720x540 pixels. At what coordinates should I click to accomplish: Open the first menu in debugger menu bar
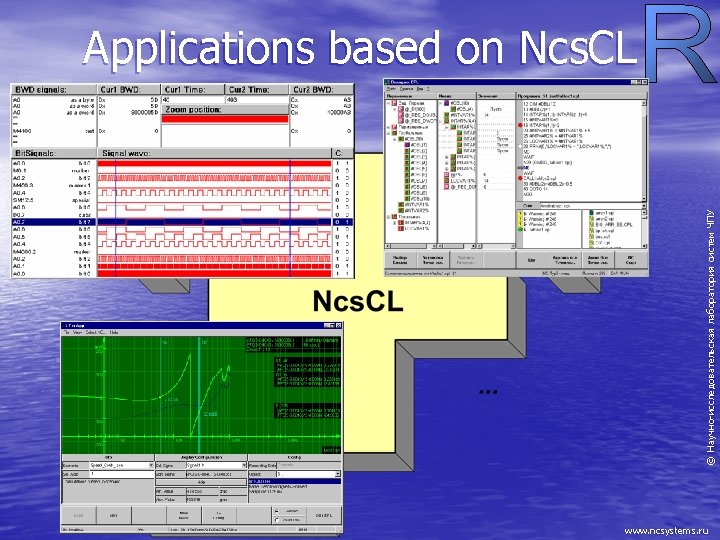pos(391,89)
